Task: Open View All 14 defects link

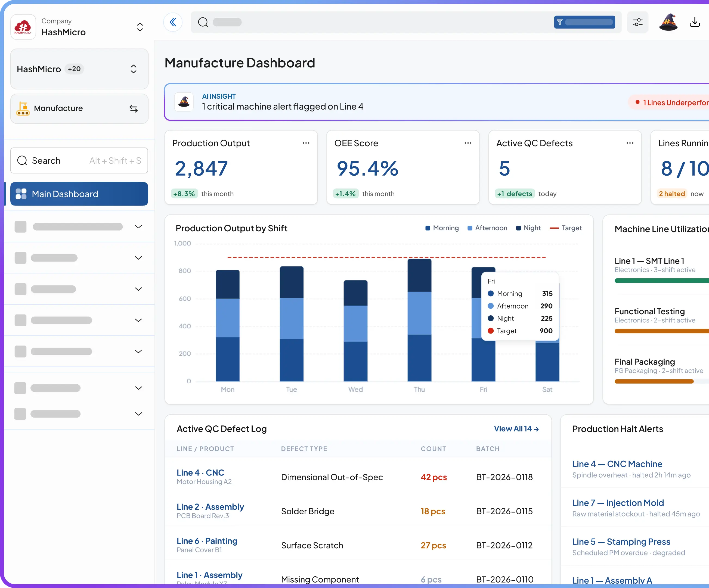Action: (516, 429)
